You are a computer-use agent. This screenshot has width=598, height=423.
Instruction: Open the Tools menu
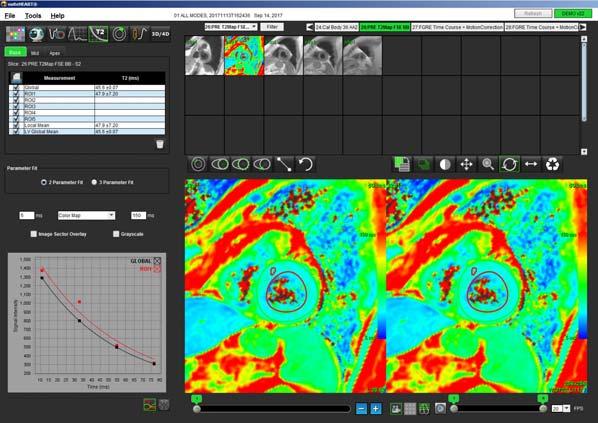click(33, 16)
